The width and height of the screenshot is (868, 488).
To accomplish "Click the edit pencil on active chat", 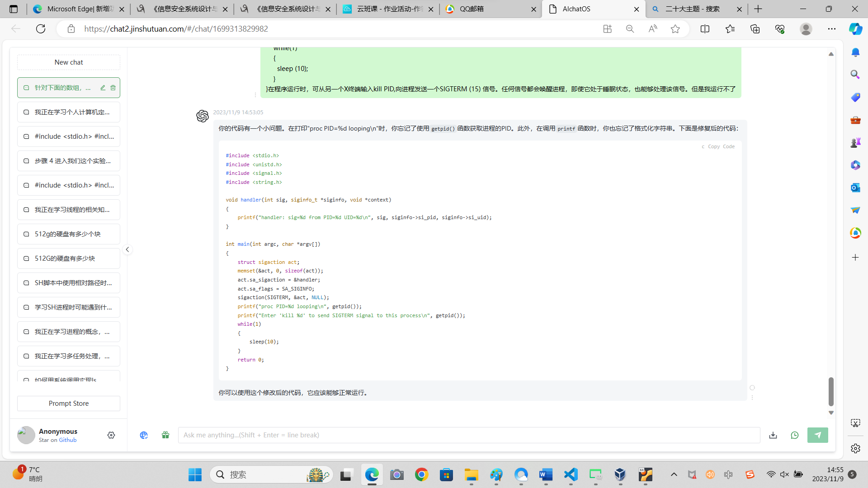I will click(103, 88).
